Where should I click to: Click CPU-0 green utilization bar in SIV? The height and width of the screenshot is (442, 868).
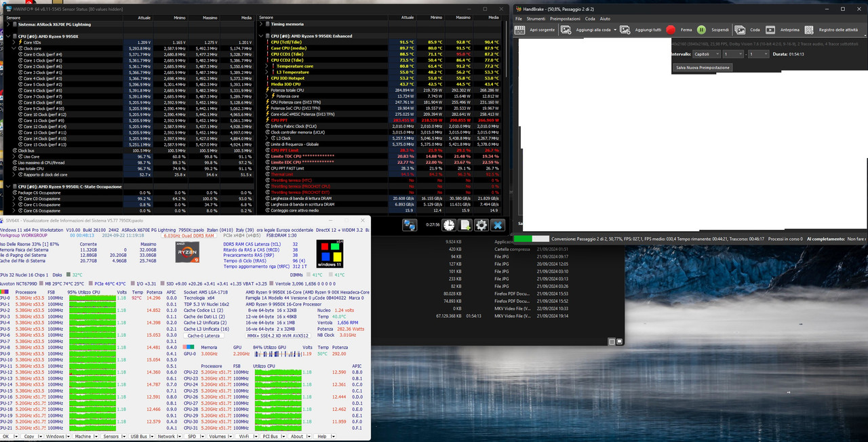tap(92, 298)
